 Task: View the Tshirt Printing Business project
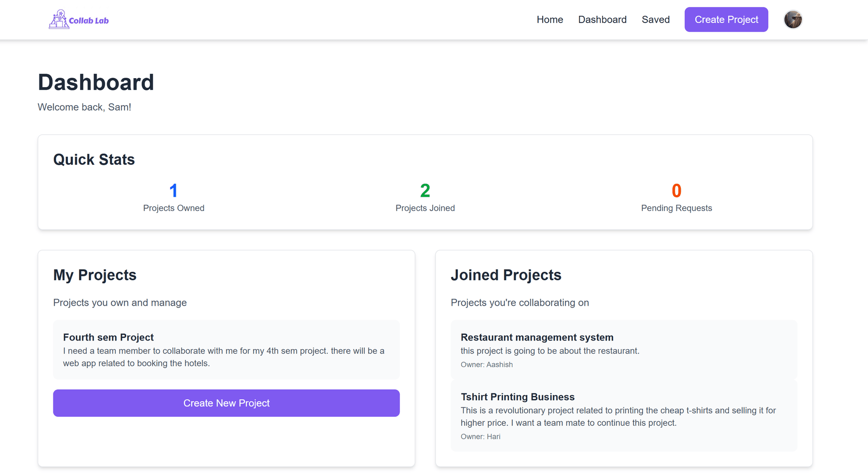coord(624,415)
